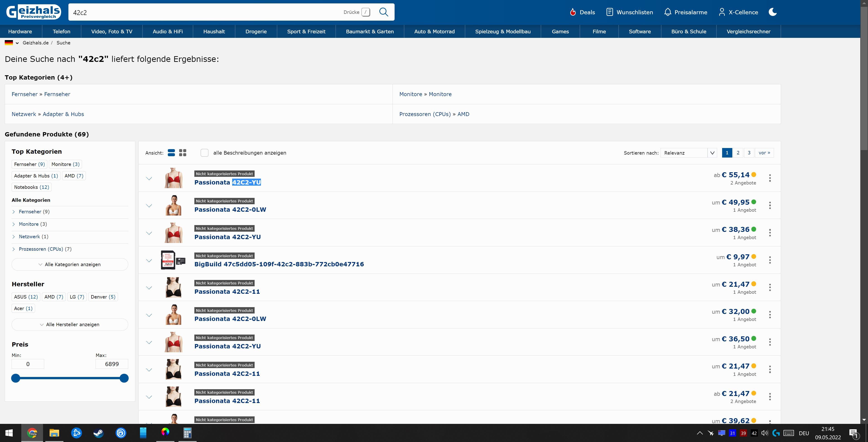868x442 pixels.
Task: Open Prozessoren (CPUs) » AMD category
Action: (434, 114)
